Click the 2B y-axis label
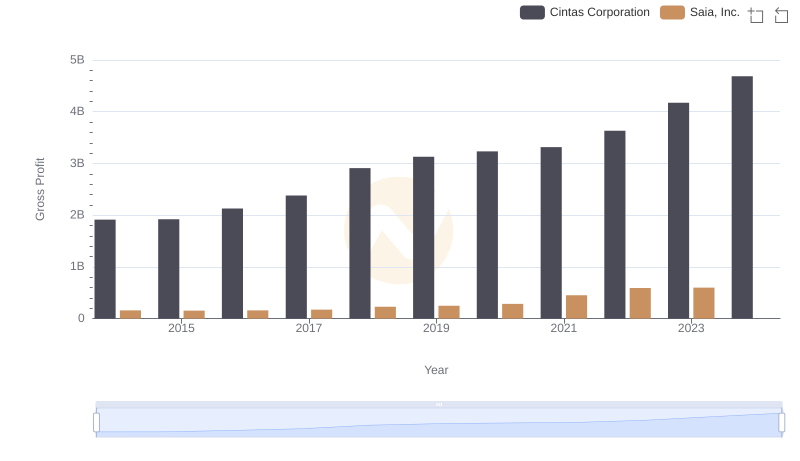800x461 pixels. [x=77, y=215]
